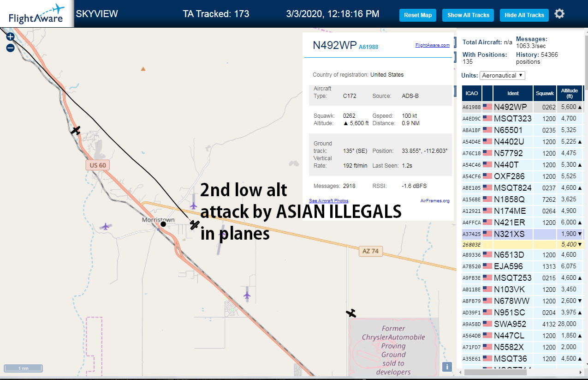Select the aircraft near Chrysler Proving Ground
Image resolution: width=588 pixels, height=380 pixels.
tap(351, 313)
